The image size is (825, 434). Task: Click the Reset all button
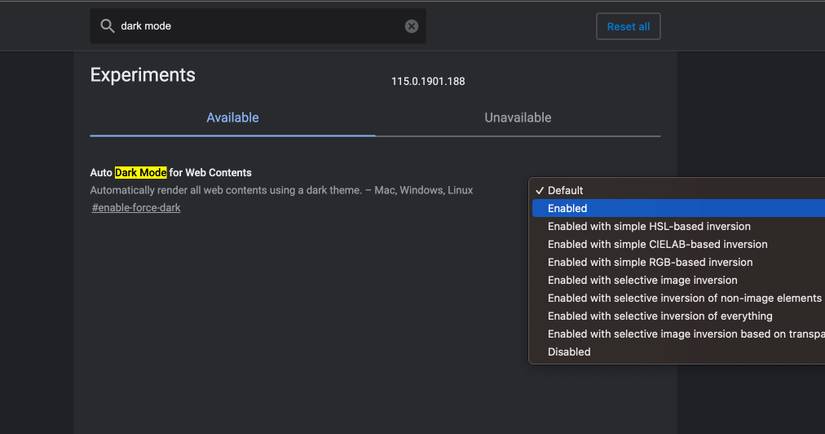point(628,26)
